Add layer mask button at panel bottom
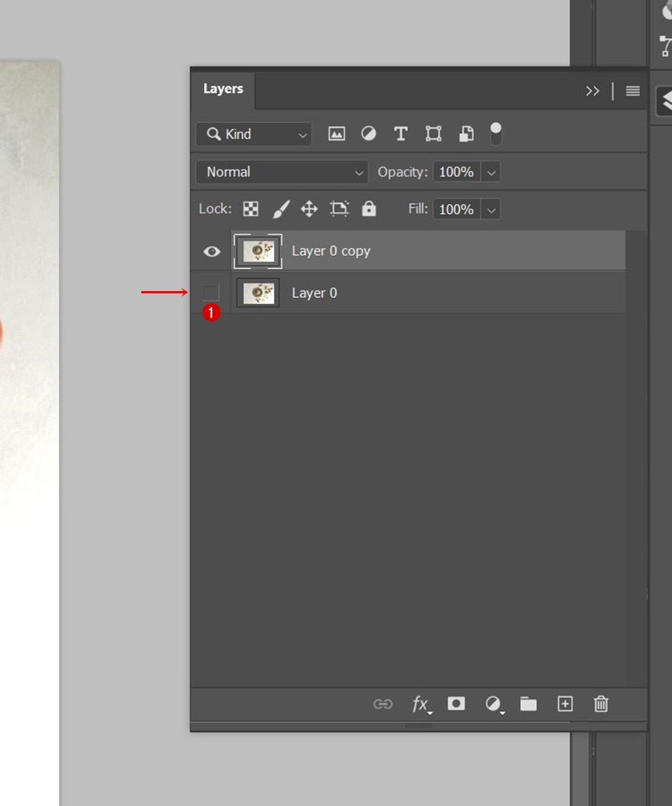This screenshot has height=806, width=672. click(x=456, y=704)
